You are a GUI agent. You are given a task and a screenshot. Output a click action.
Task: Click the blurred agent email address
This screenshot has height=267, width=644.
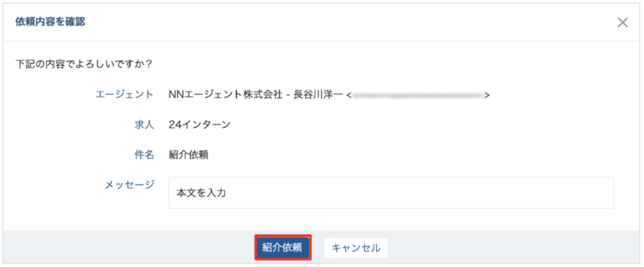click(x=418, y=95)
